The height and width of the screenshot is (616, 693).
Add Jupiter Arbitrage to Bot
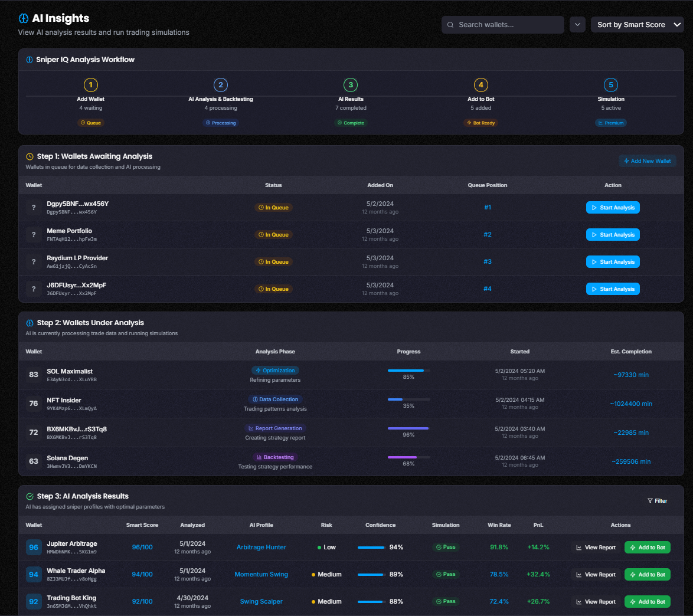[647, 548]
